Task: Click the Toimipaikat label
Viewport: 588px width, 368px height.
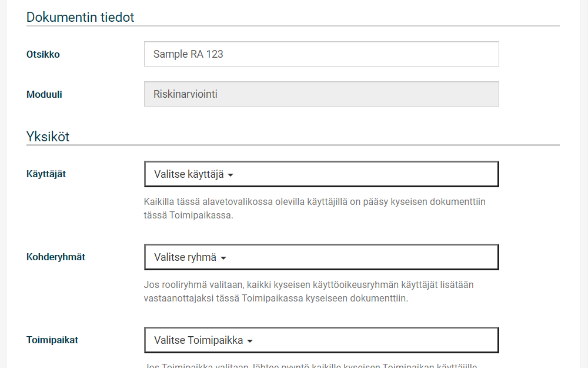Action: pyautogui.click(x=52, y=340)
